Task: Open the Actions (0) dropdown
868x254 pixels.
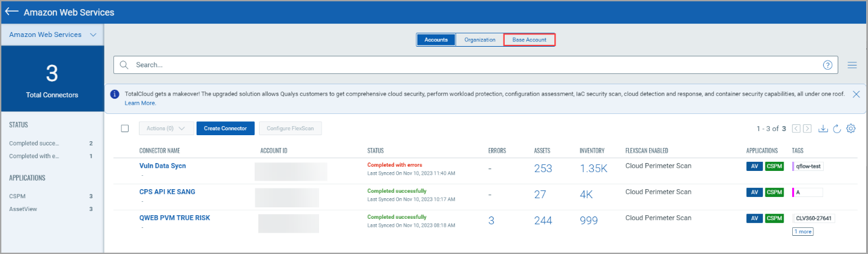Action: tap(166, 129)
